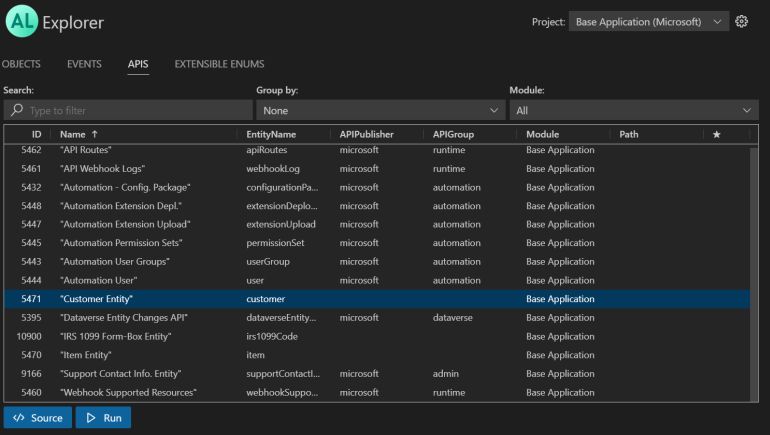The width and height of the screenshot is (770, 435).
Task: Select "Automation - Config. Package" row
Action: 377,187
